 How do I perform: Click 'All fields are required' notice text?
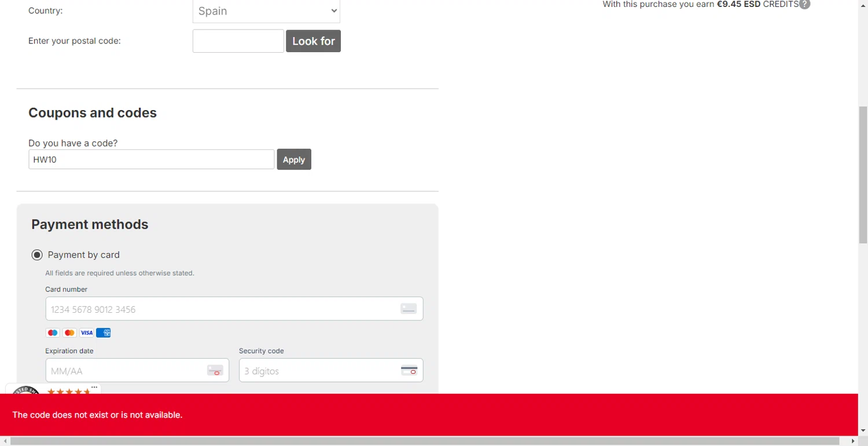click(x=120, y=273)
